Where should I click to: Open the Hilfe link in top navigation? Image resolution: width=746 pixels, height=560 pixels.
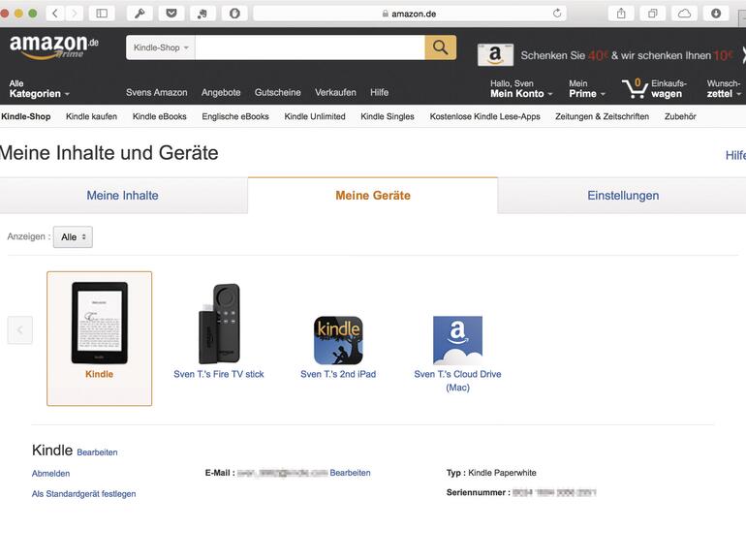[379, 92]
